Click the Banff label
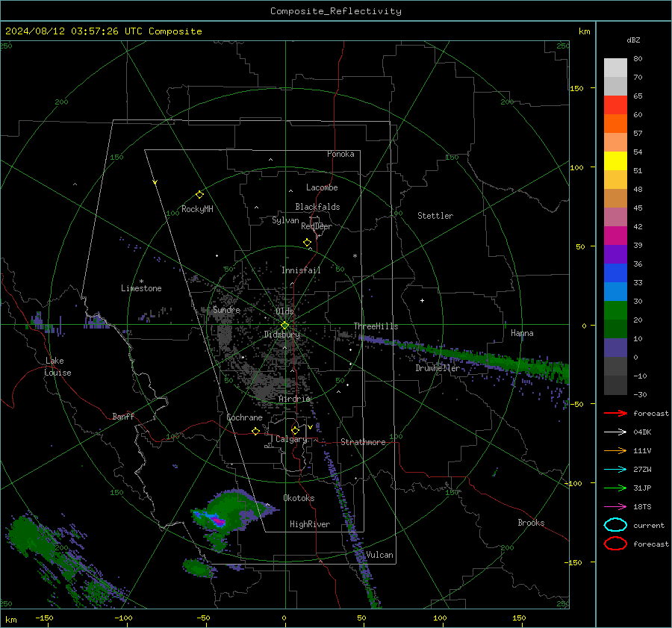Screen dimensions: 672x628 pyautogui.click(x=123, y=416)
